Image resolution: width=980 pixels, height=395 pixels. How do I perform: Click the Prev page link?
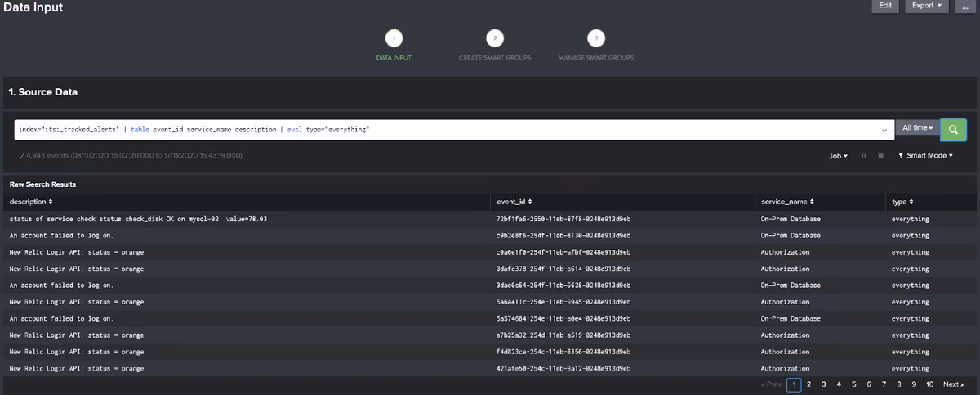[771, 384]
